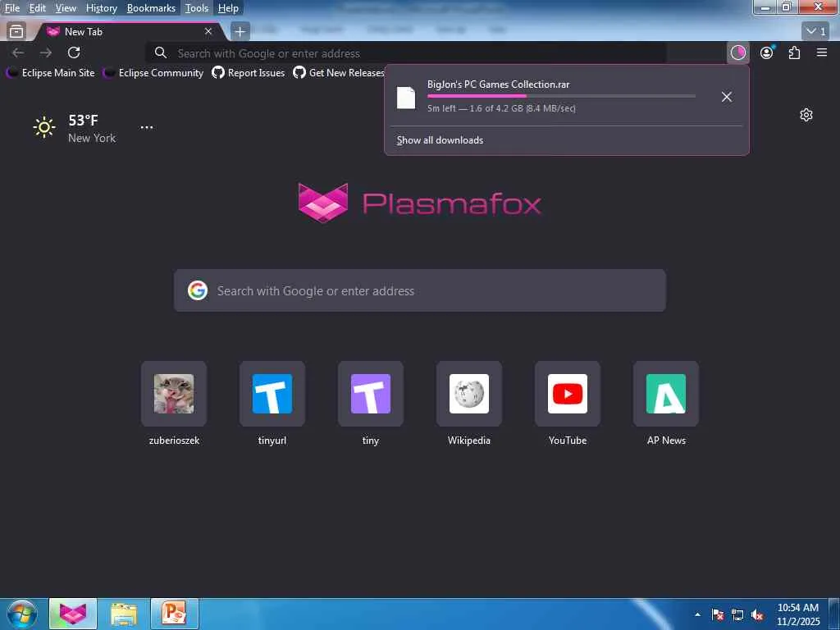
Task: Open the History menu
Action: point(101,8)
